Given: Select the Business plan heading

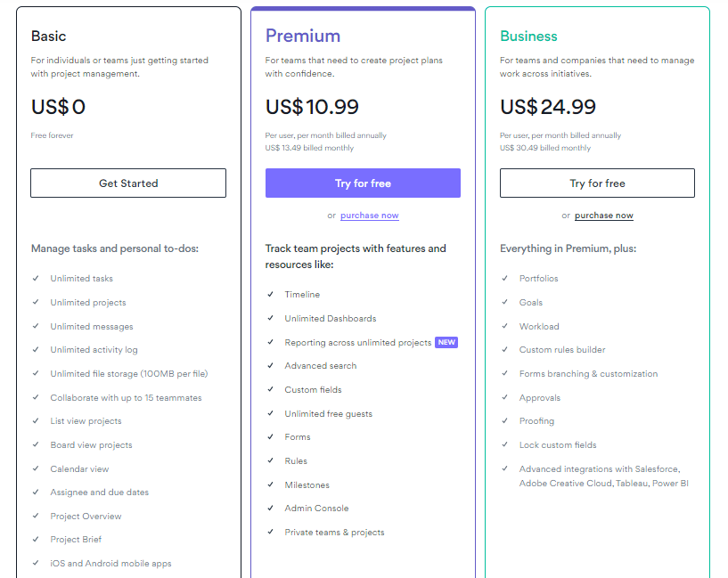Looking at the screenshot, I should (x=528, y=37).
